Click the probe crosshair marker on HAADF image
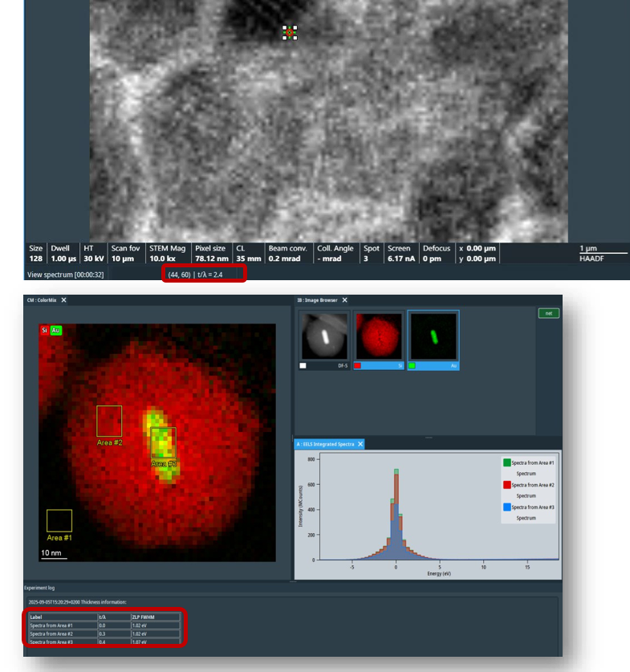The width and height of the screenshot is (630, 672). point(290,32)
